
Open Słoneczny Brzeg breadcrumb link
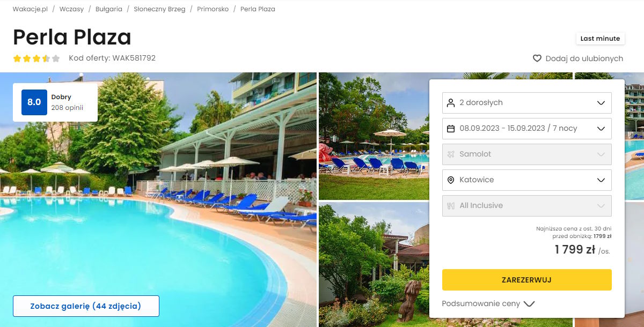coord(160,9)
